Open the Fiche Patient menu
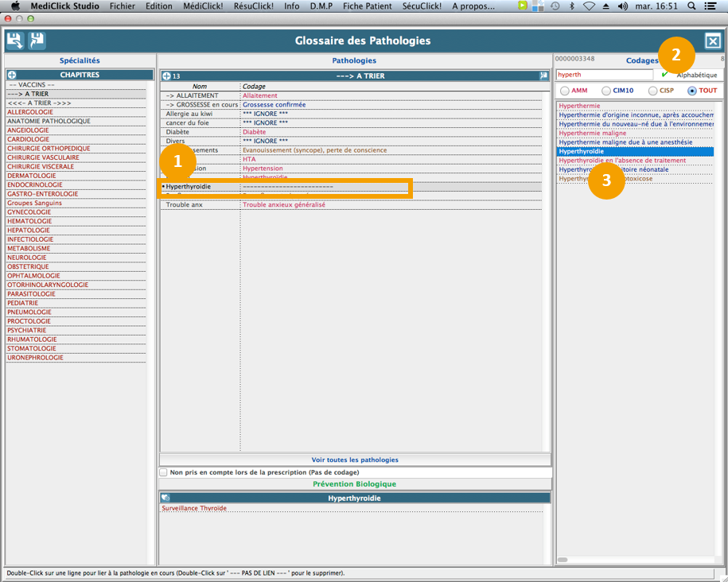Viewport: 728px width, 582px height. [x=366, y=6]
